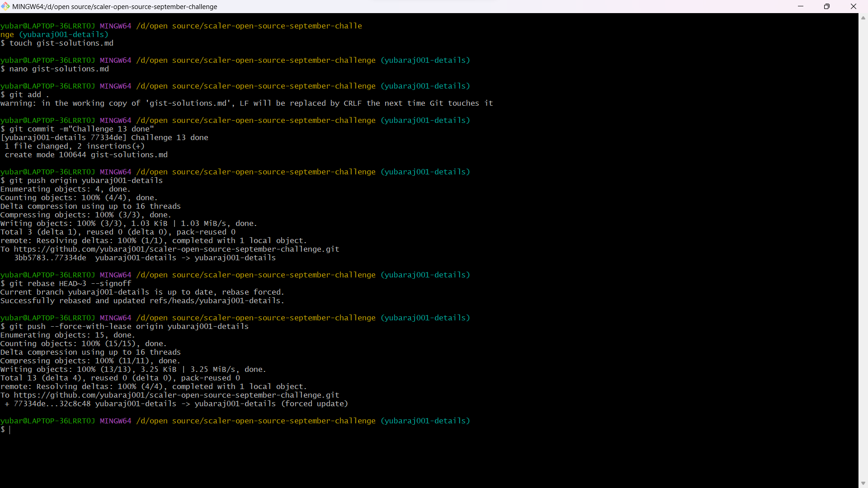868x488 pixels.
Task: Click the maximize button
Action: tap(827, 6)
